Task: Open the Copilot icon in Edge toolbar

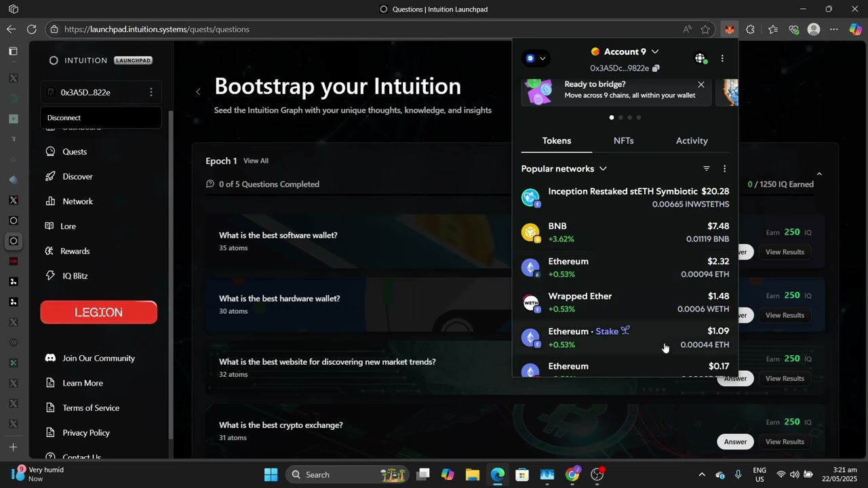Action: pos(856,29)
